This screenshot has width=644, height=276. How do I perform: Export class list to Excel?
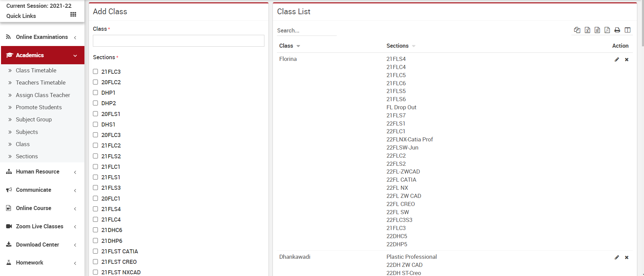coord(587,30)
